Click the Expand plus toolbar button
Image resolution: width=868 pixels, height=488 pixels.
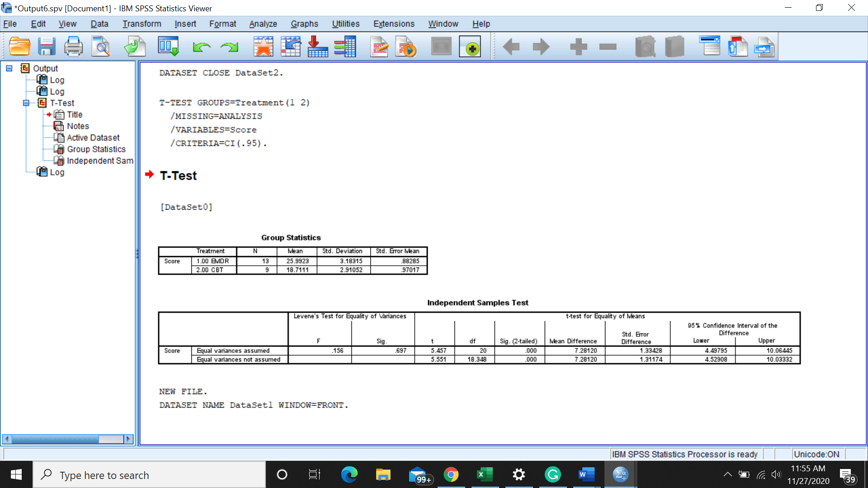578,47
